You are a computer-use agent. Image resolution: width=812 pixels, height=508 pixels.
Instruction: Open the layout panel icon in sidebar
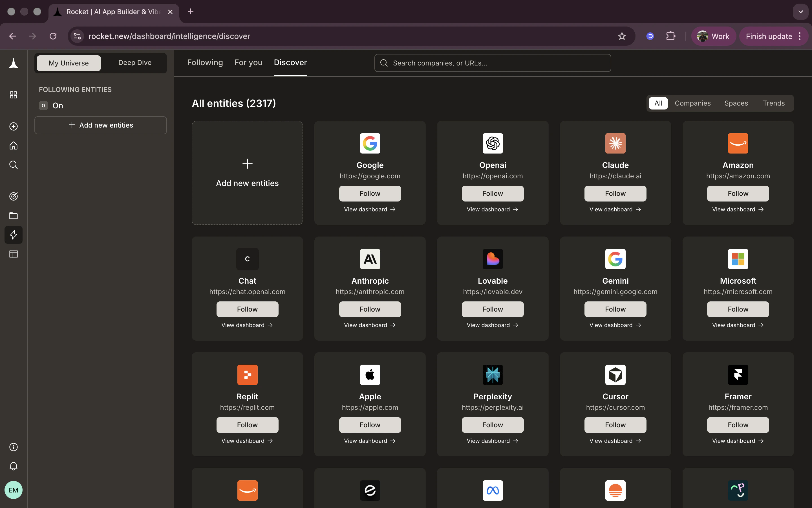point(14,254)
